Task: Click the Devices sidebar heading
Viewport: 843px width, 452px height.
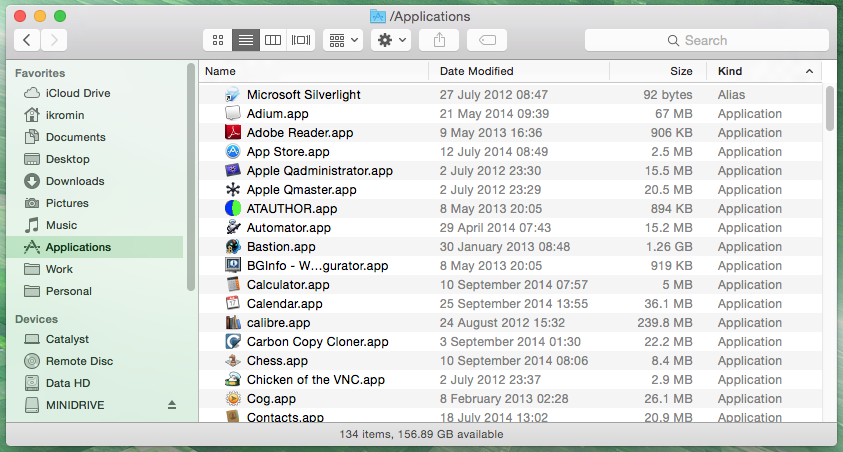Action: click(36, 319)
